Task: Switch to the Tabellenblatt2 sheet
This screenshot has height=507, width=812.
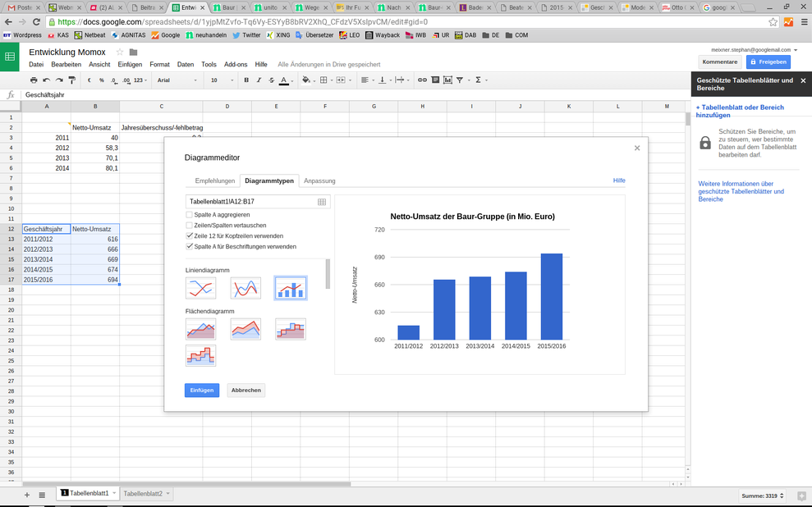Action: tap(143, 494)
